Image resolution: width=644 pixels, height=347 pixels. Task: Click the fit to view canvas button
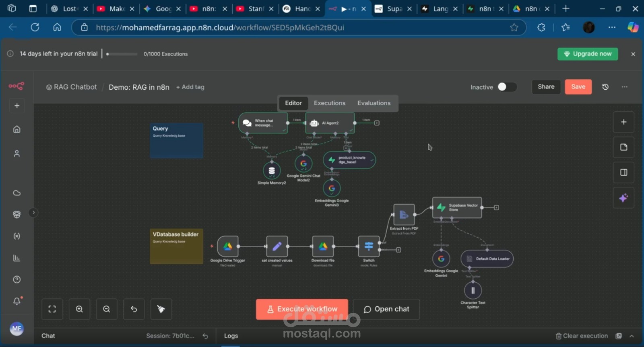[52, 309]
